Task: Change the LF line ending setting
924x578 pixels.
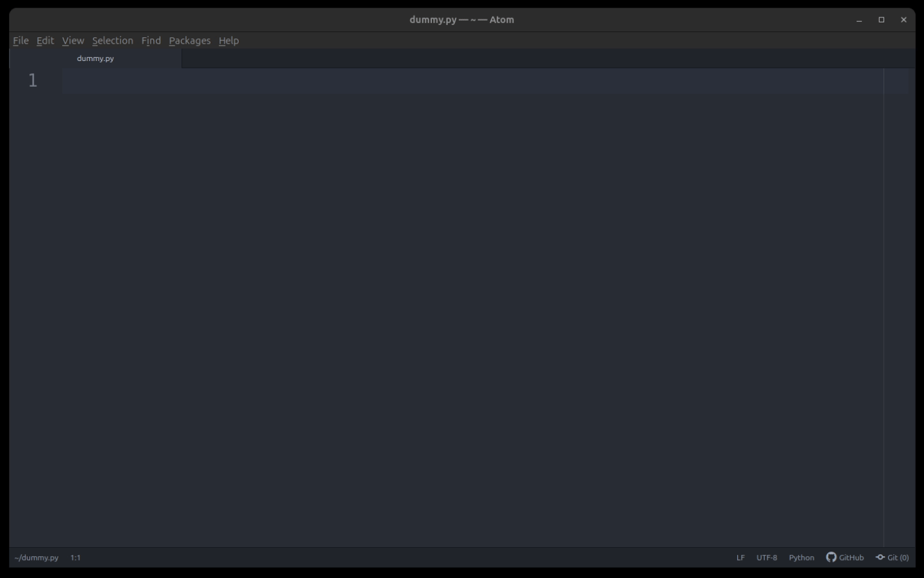Action: point(740,557)
